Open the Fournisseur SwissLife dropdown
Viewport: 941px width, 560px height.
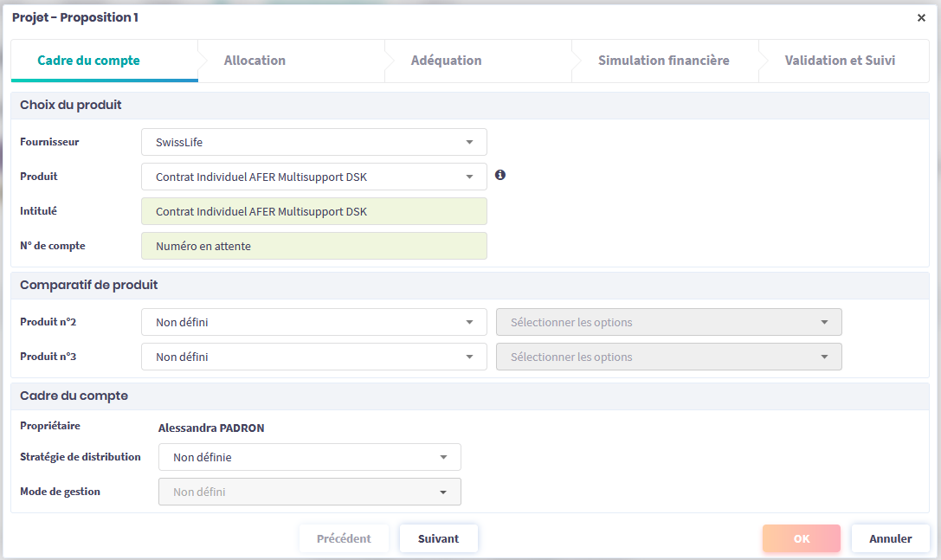pyautogui.click(x=313, y=142)
